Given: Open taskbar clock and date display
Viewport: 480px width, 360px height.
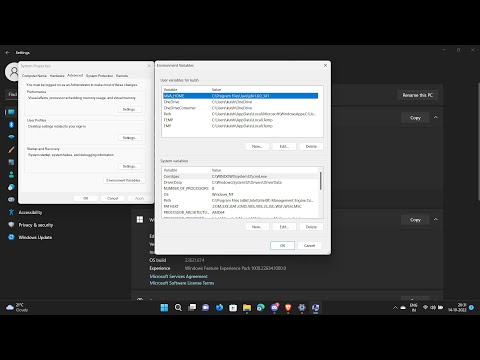Looking at the screenshot, I should [x=457, y=307].
